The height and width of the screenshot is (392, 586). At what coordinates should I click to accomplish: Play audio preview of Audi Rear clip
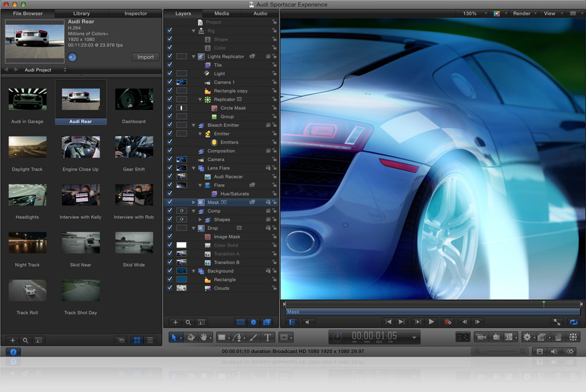point(72,57)
